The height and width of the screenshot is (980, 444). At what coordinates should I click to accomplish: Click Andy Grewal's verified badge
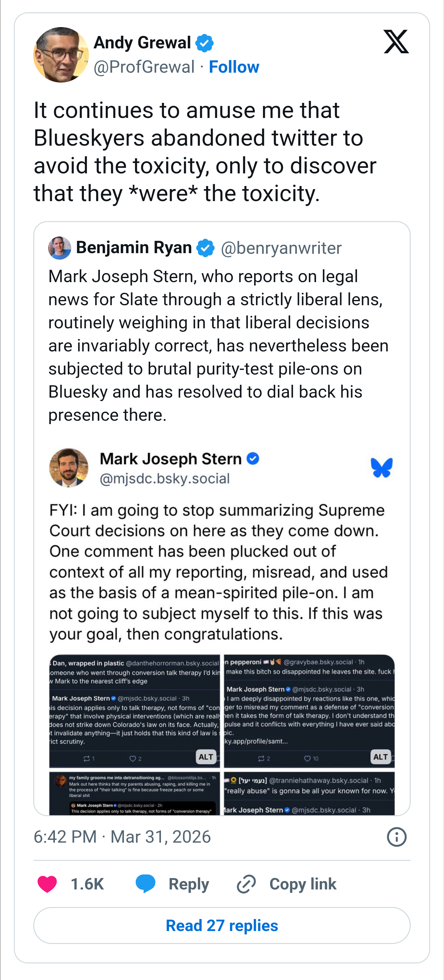pyautogui.click(x=204, y=43)
